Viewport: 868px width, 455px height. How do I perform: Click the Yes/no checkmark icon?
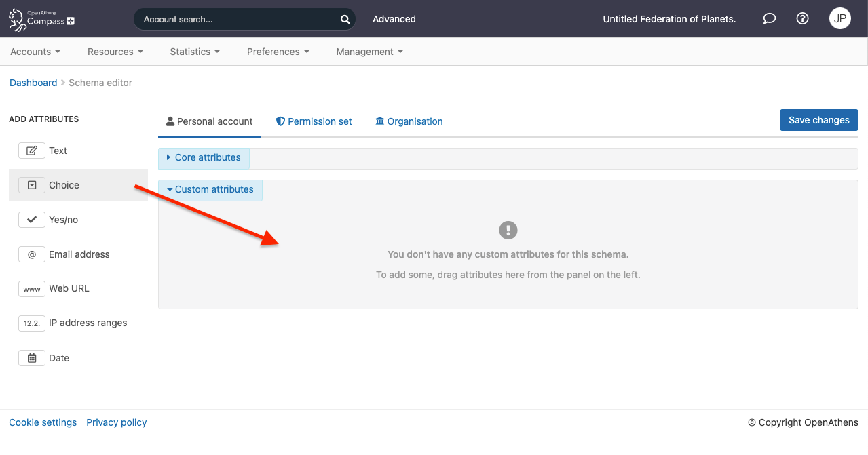[31, 219]
